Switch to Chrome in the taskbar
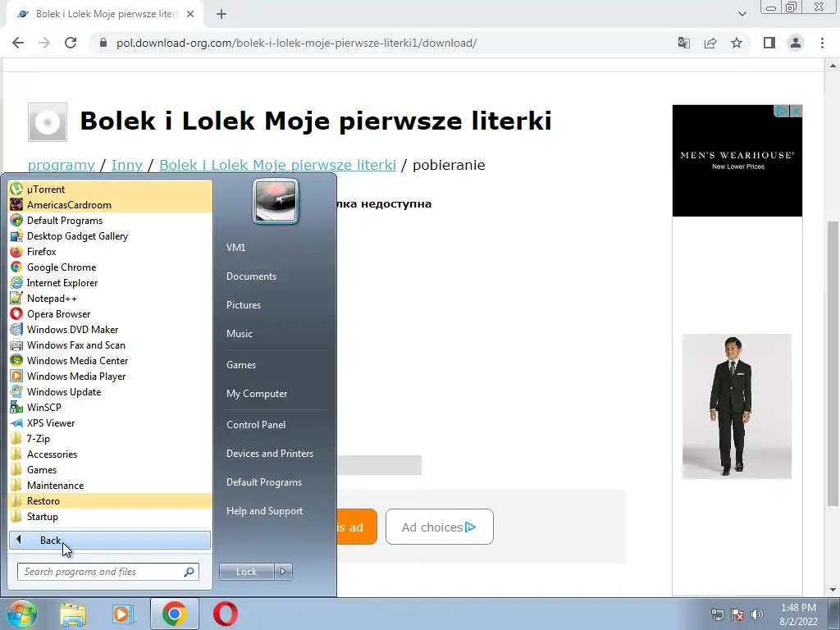The width and height of the screenshot is (840, 630). coord(174,614)
